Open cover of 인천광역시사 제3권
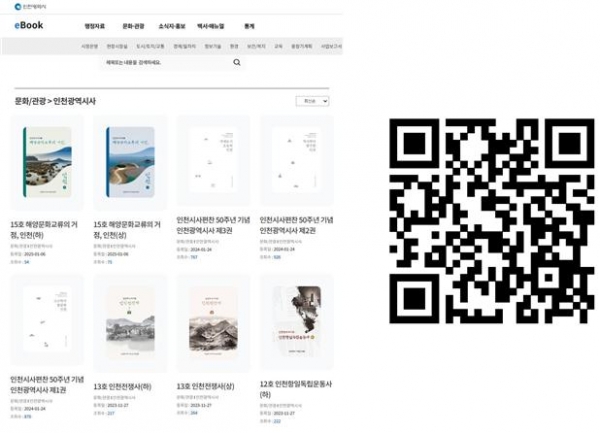Image resolution: width=600 pixels, height=433 pixels. 213,160
